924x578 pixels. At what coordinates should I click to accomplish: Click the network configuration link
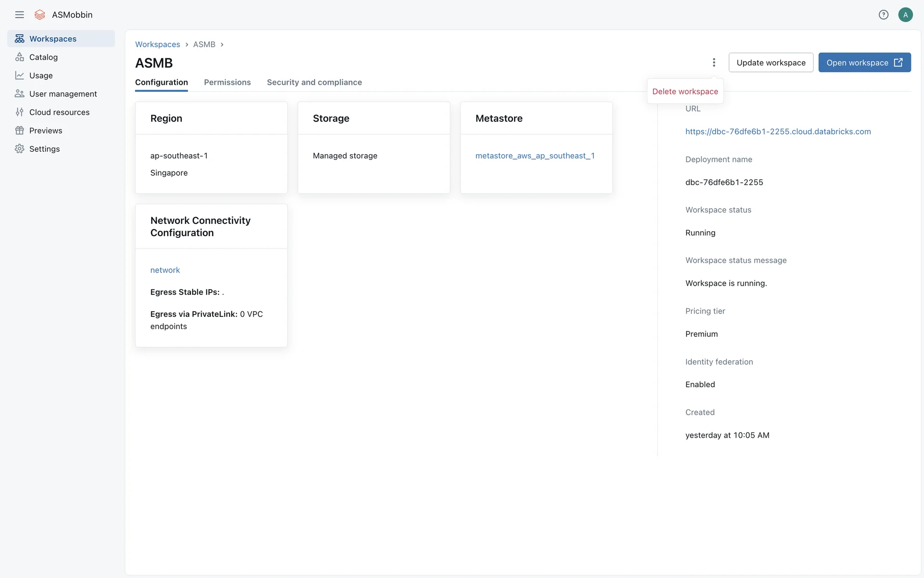point(165,270)
